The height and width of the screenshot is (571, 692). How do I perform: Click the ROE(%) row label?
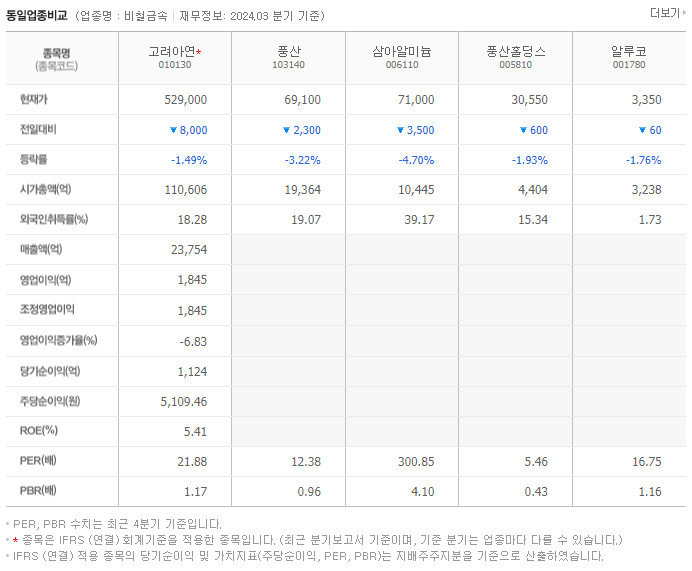click(39, 431)
